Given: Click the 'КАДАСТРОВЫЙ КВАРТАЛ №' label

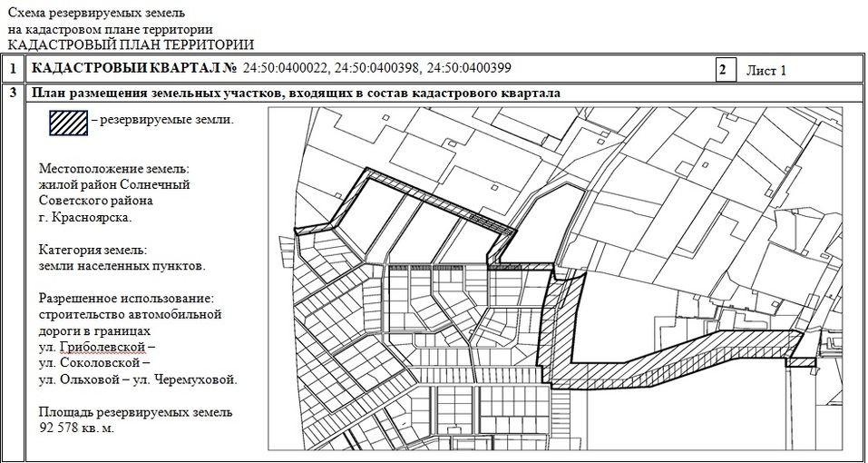Looking at the screenshot, I should (134, 70).
